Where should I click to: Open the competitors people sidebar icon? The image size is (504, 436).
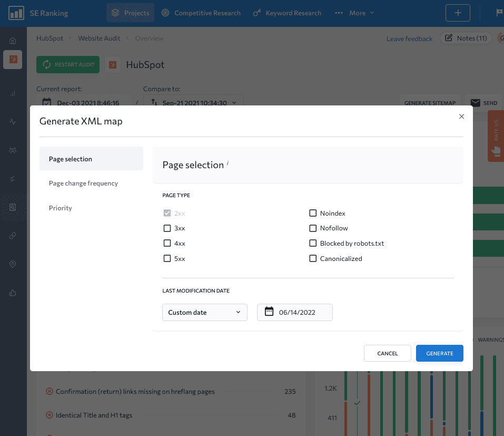pos(13,150)
